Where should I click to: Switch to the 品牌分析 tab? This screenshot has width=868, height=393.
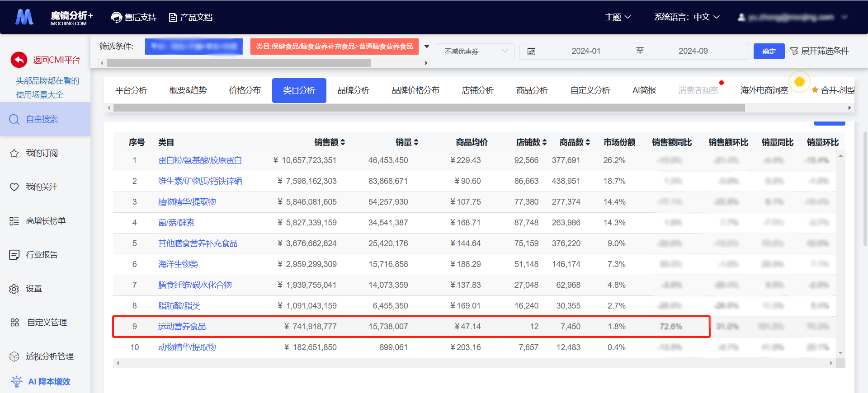(x=354, y=90)
